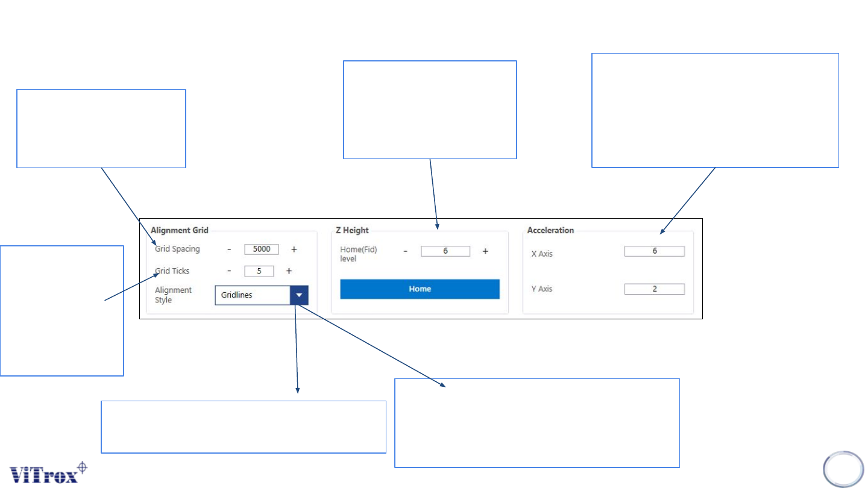This screenshot has width=868, height=488.
Task: Click the blue Home button
Action: (x=420, y=289)
